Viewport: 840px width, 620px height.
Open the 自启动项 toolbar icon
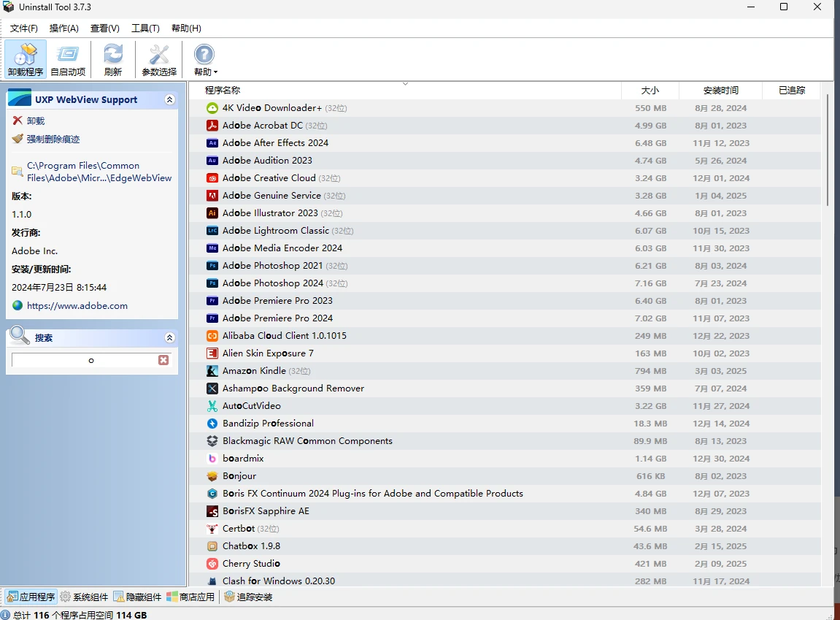pyautogui.click(x=68, y=55)
